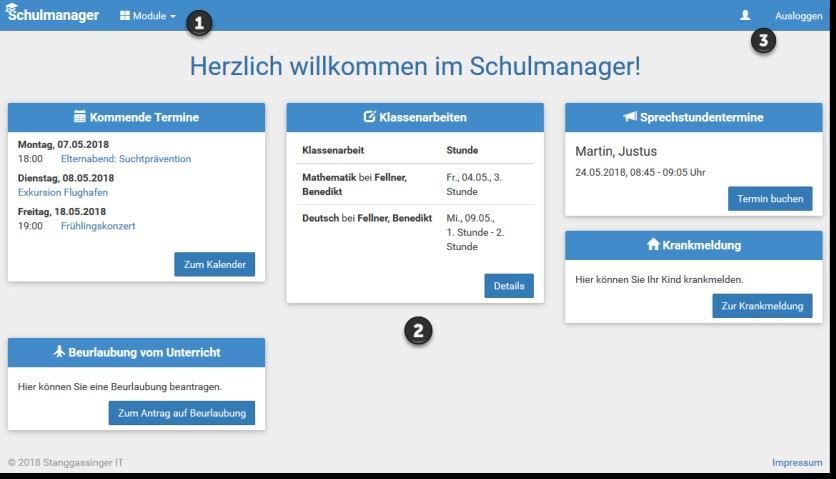Click the Module grid icon
Image resolution: width=836 pixels, height=479 pixels.
125,15
